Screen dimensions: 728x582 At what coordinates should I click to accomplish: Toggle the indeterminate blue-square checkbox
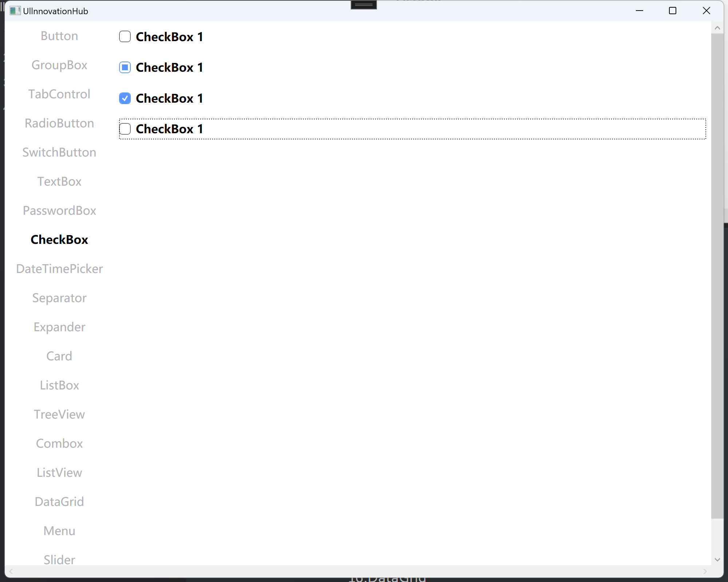click(125, 67)
